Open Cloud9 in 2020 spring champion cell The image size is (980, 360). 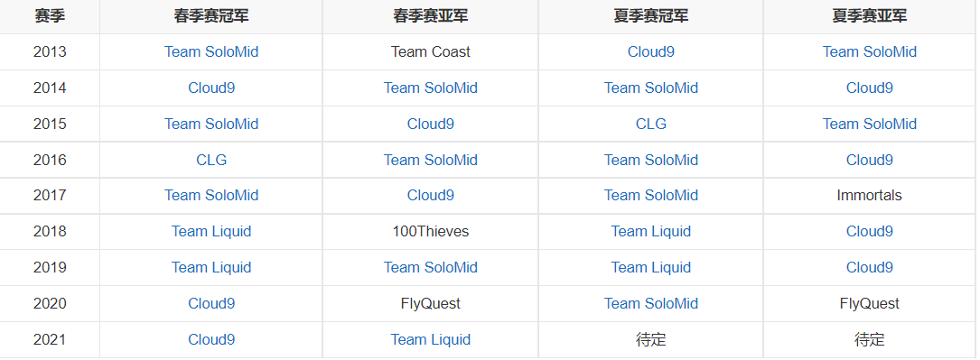click(x=211, y=304)
